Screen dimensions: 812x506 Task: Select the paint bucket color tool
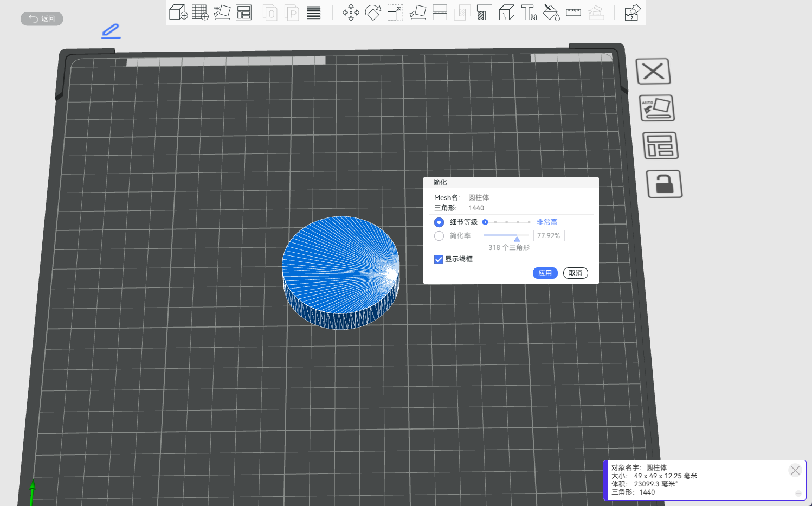coord(551,12)
